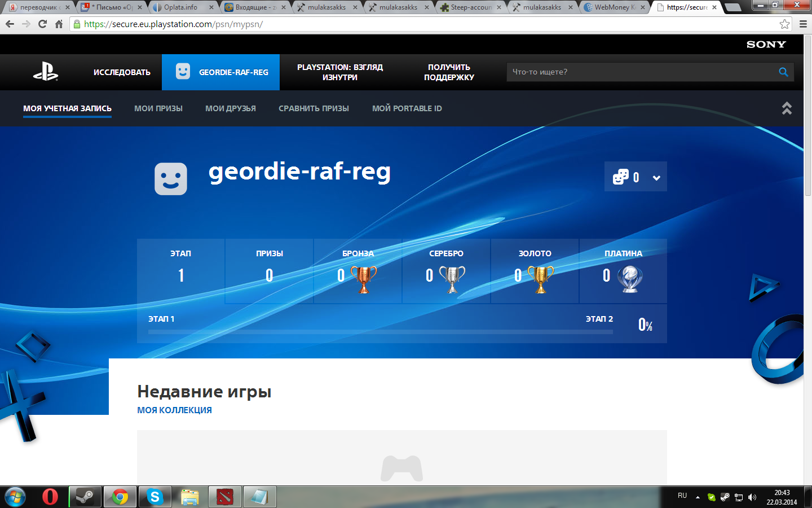Click the secure padlock icon in address bar
Image resolution: width=812 pixels, height=508 pixels.
point(77,24)
